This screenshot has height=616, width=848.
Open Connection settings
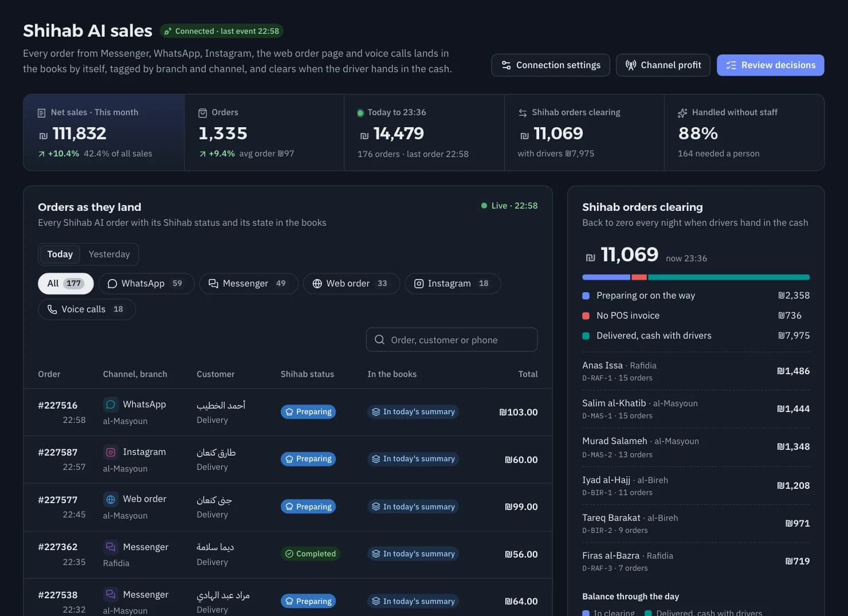coord(551,65)
